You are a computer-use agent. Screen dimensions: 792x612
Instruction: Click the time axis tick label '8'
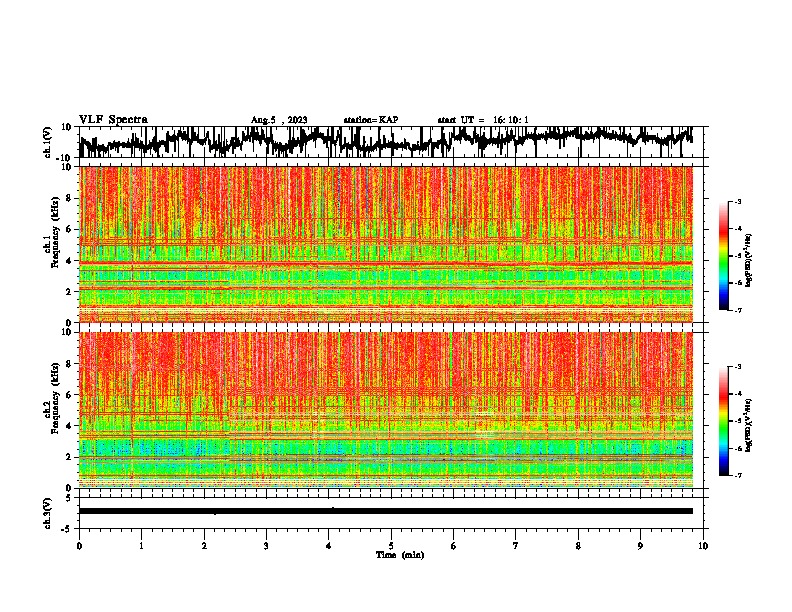point(578,546)
